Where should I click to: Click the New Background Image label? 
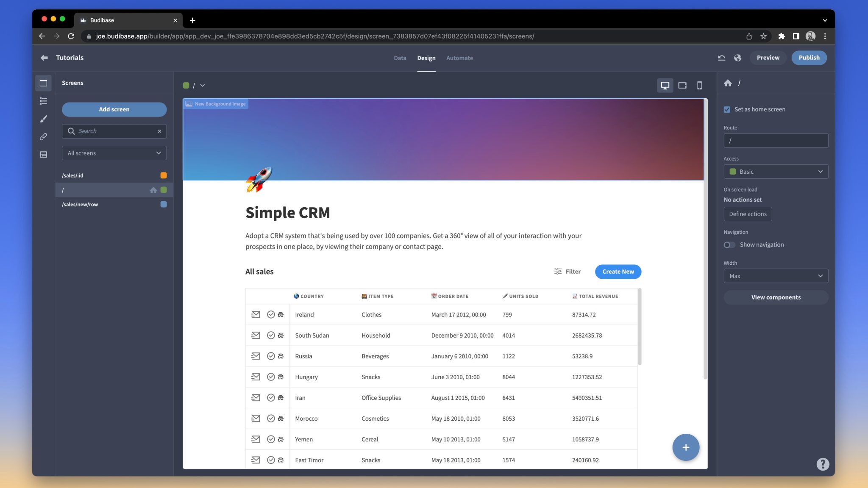[x=216, y=104]
